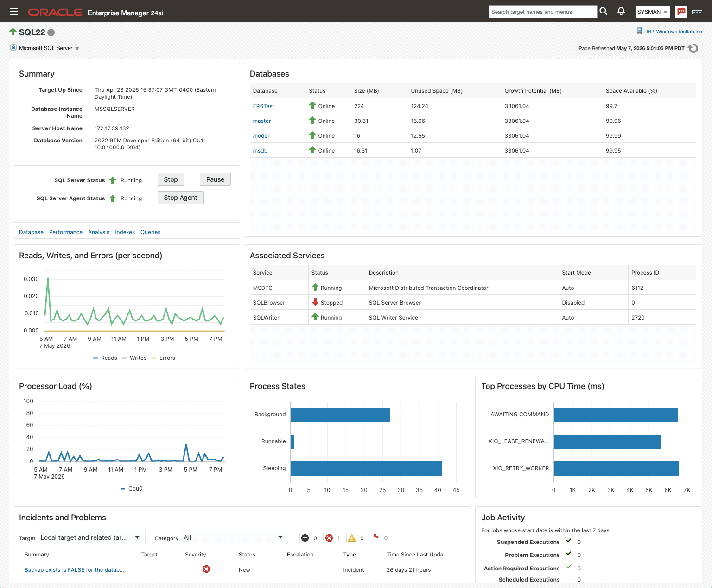Toggle the Reads legend series
This screenshot has height=588, width=712.
pos(105,358)
